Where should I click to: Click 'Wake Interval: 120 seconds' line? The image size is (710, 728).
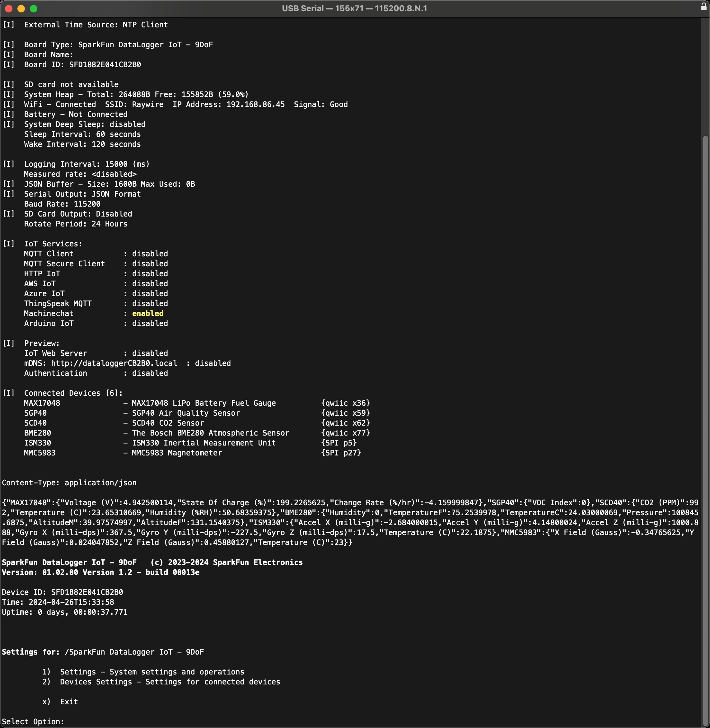click(82, 144)
